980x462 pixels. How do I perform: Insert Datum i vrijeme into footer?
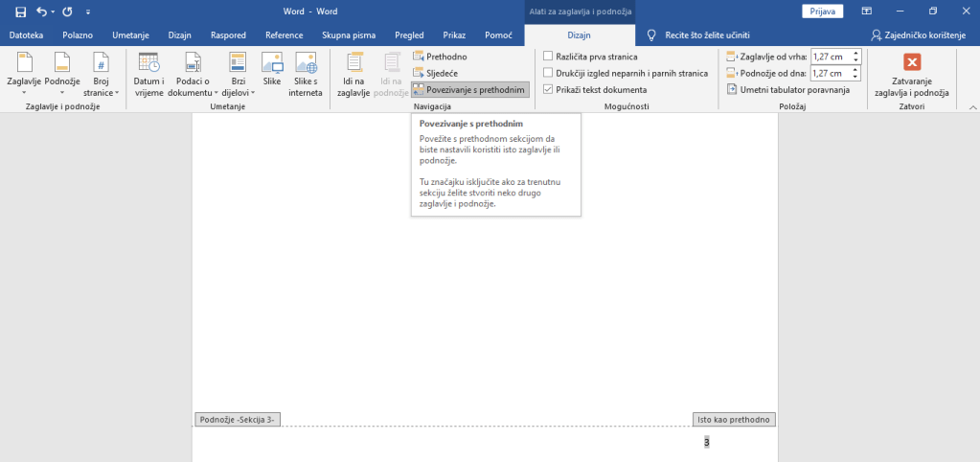point(148,73)
